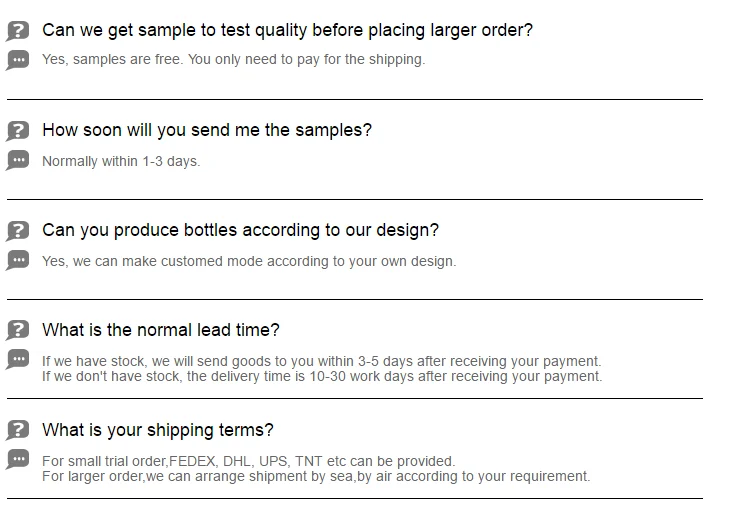Click question icon beside bottle design question
Screen dimensions: 741x506
coord(18,231)
